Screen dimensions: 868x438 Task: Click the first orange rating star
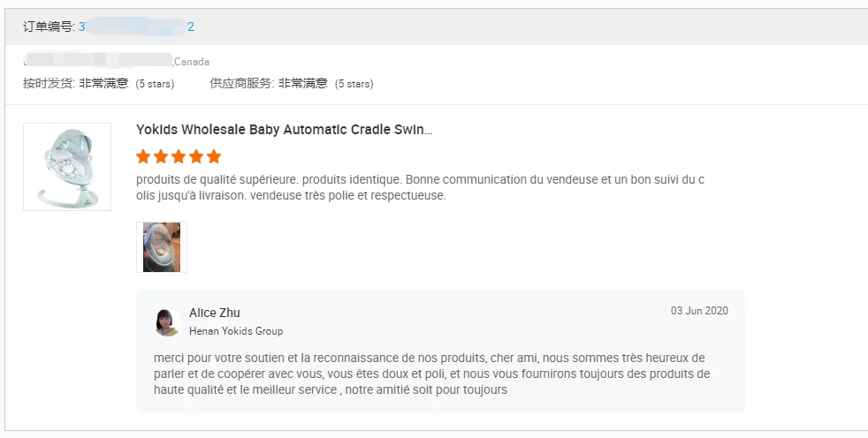(143, 157)
